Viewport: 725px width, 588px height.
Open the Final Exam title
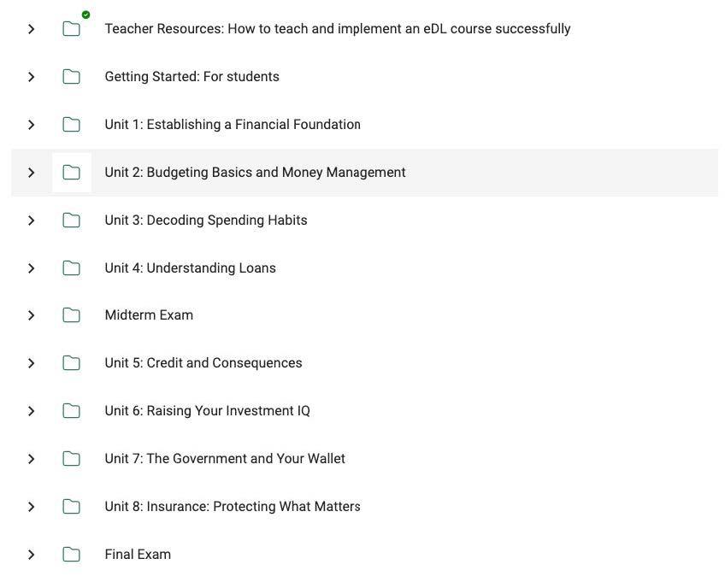point(138,555)
